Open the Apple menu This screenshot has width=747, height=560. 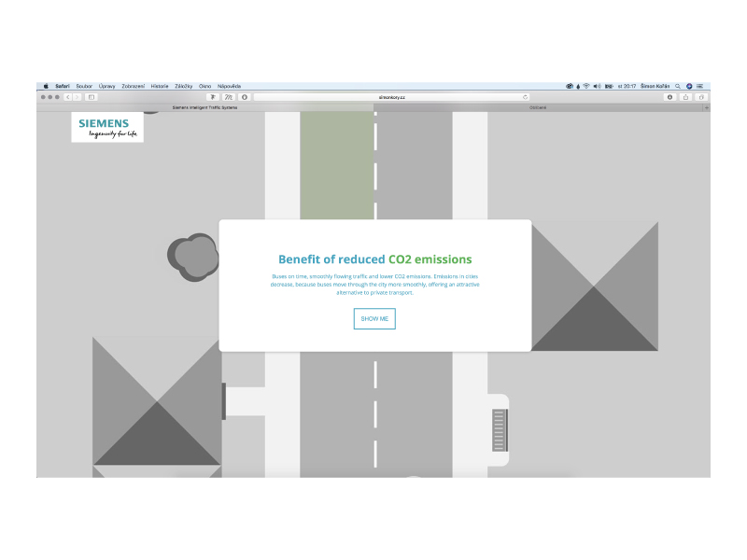(x=45, y=86)
